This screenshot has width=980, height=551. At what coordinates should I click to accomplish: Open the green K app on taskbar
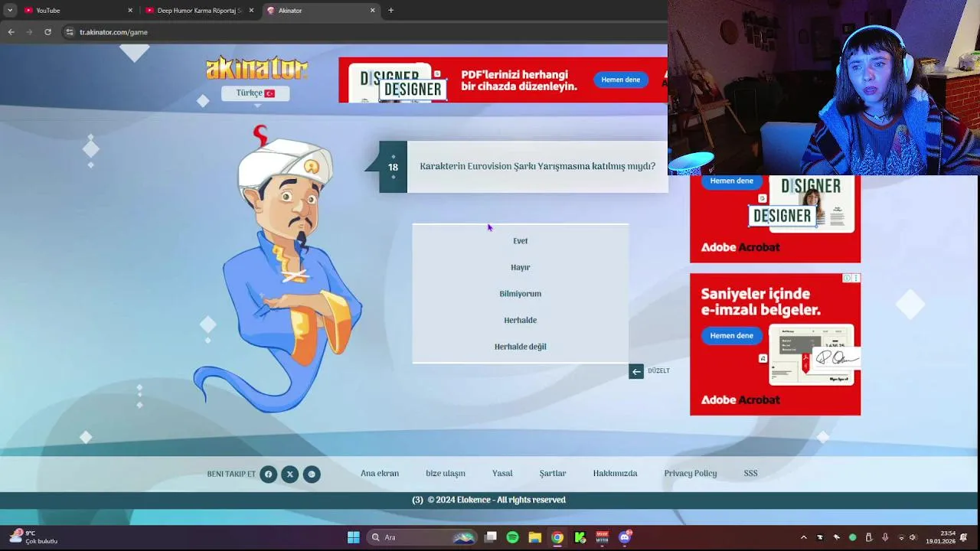point(580,537)
